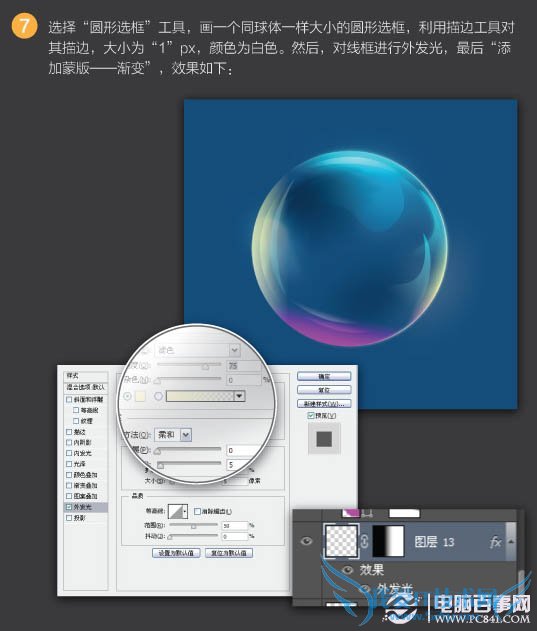This screenshot has height=631, width=537.
Task: Click the bubble sphere in the canvas preview
Action: (x=349, y=249)
